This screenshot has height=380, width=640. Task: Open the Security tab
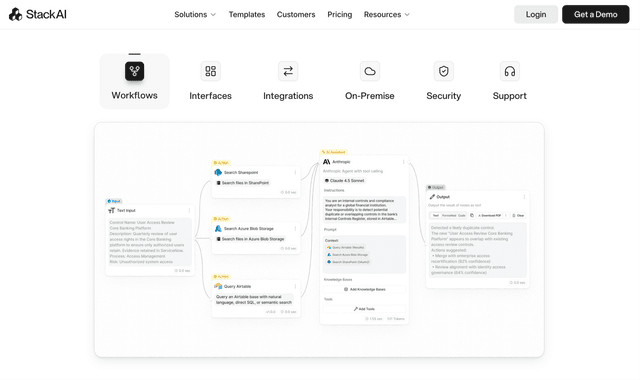(444, 81)
